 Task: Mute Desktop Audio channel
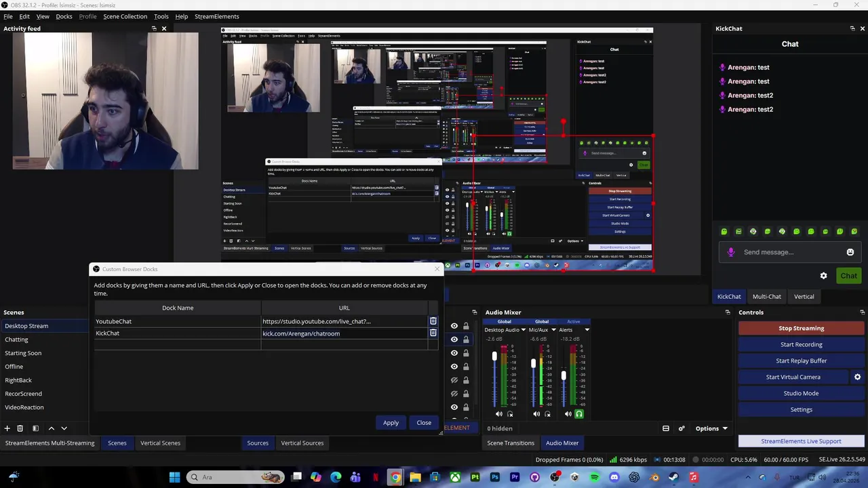coord(499,414)
